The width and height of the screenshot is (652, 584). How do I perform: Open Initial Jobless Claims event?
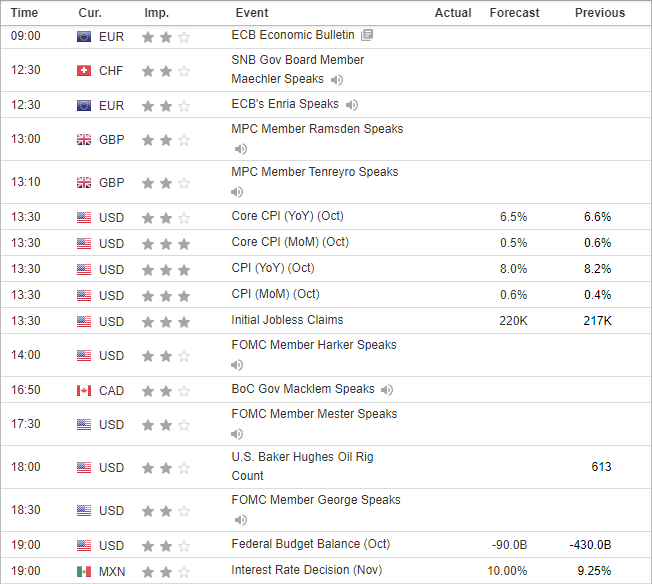[x=287, y=320]
